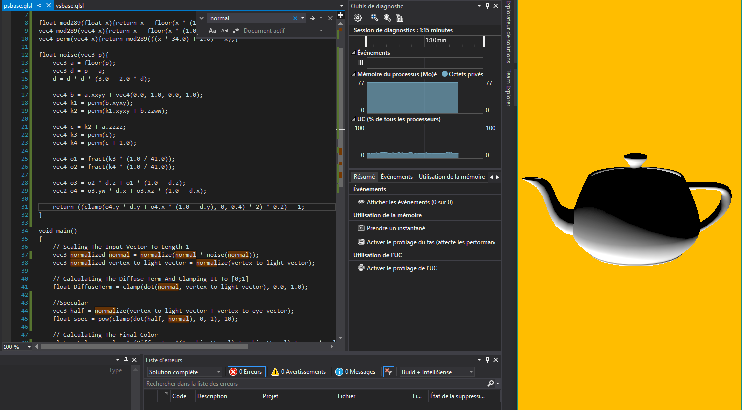Open the solution explorer side tab
The height and width of the screenshot is (410, 742).
coord(509,31)
